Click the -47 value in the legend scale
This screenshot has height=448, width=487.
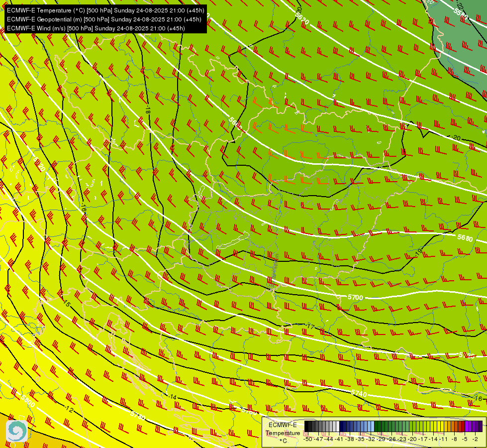(x=318, y=440)
